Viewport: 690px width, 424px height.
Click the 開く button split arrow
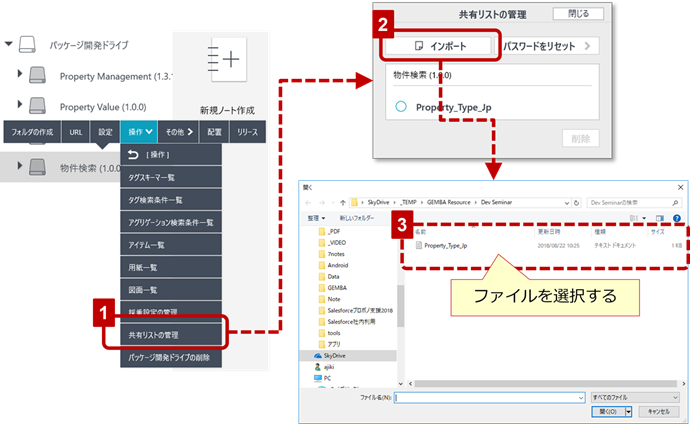click(628, 412)
